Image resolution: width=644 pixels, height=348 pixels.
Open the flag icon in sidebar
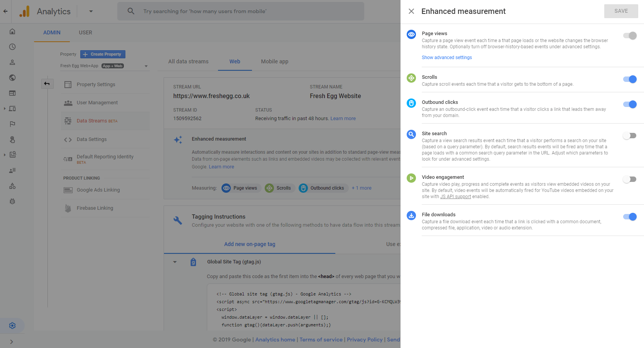(x=12, y=124)
